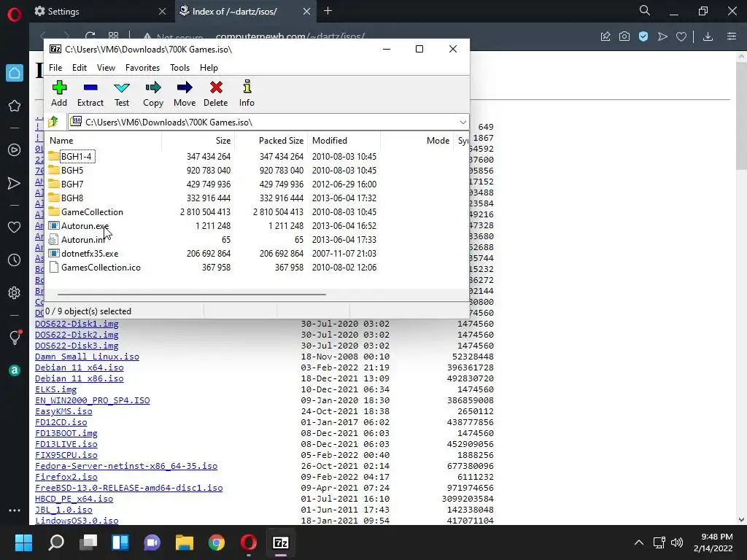Select the dotnetfx35.exe file

(x=90, y=253)
